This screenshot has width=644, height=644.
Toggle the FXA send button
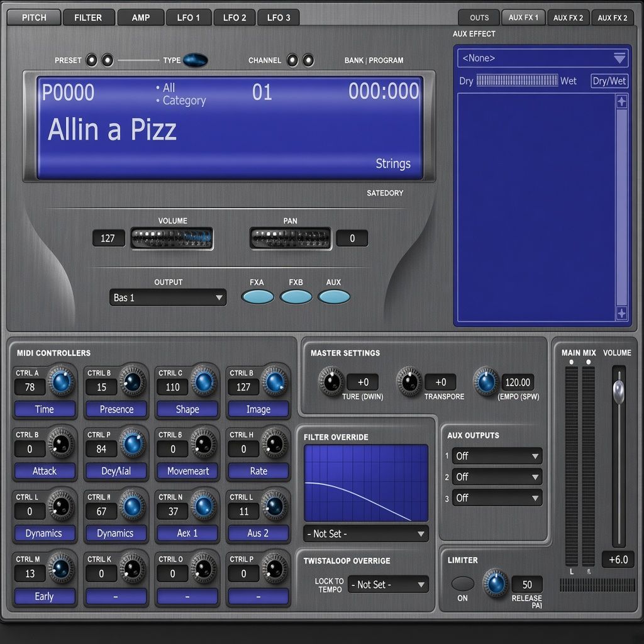[257, 297]
